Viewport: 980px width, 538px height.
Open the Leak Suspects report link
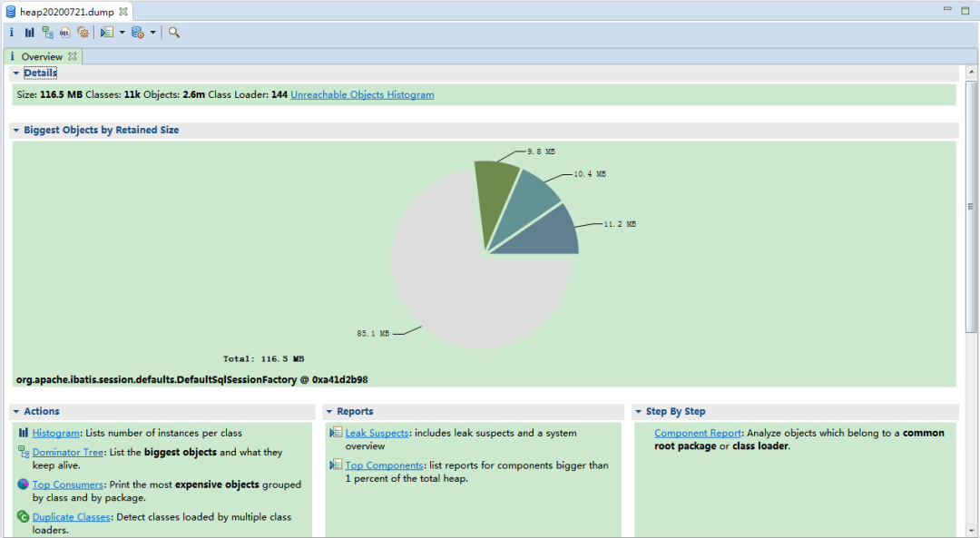click(377, 434)
